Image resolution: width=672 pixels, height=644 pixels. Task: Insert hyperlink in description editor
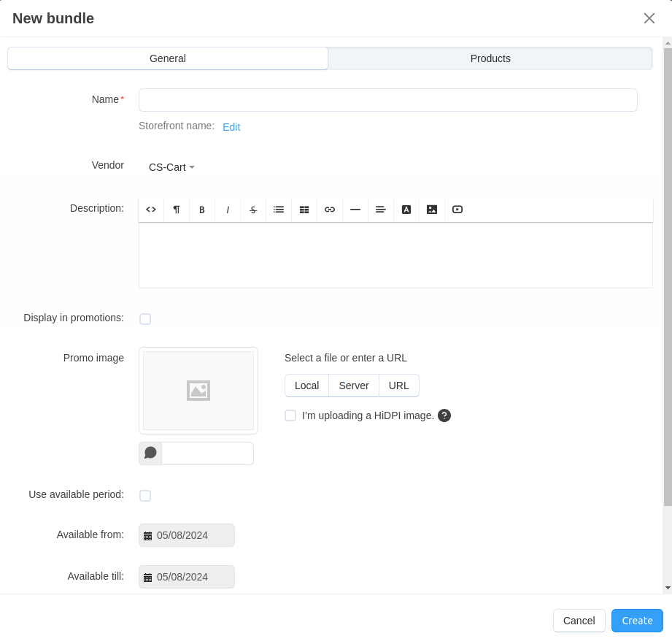pos(330,210)
